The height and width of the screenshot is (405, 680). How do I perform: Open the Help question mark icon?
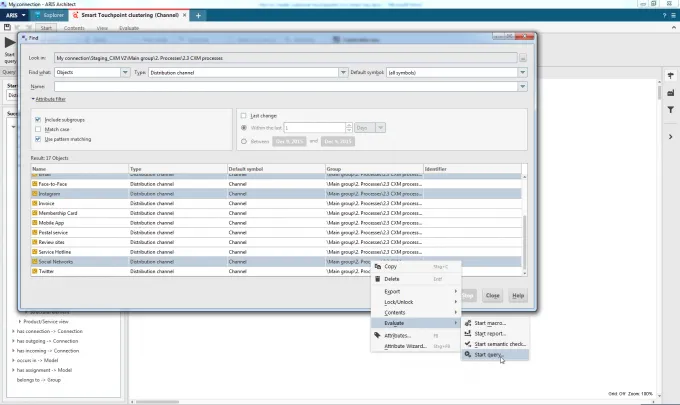click(x=664, y=15)
